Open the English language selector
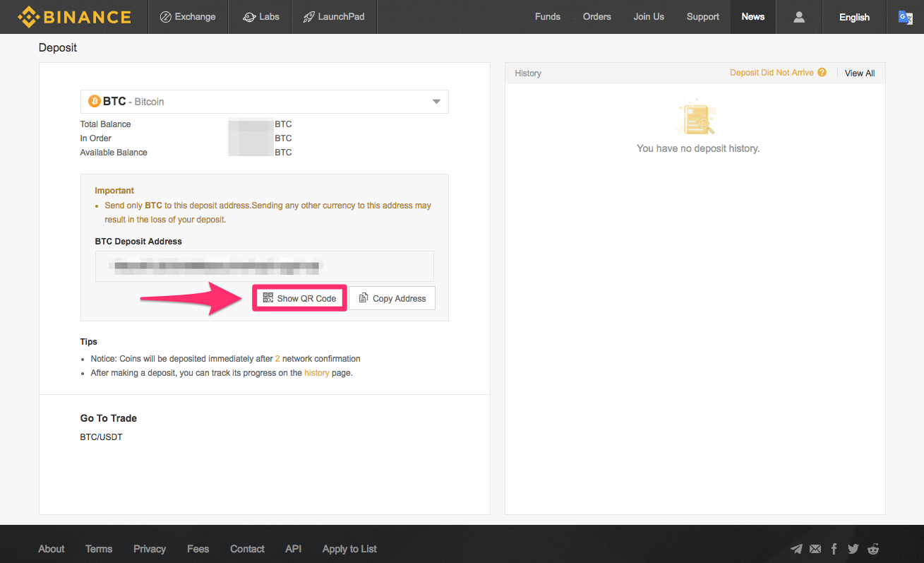924x563 pixels. 854,17
